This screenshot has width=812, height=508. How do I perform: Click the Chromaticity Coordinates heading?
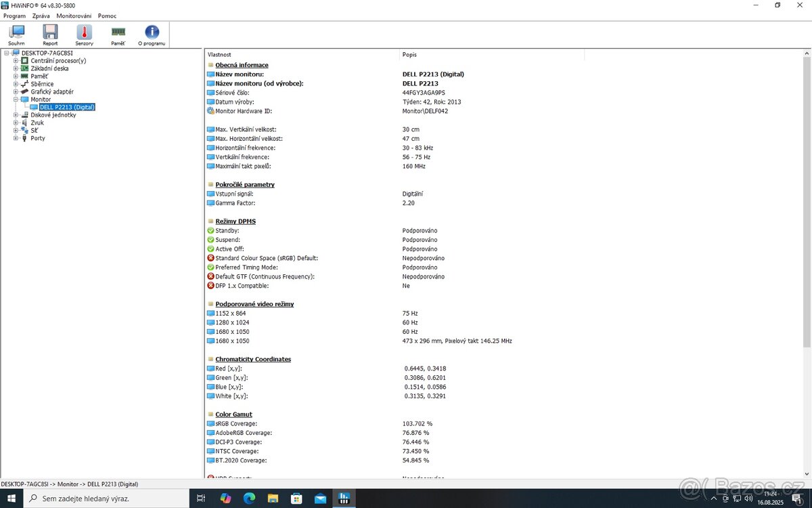[252, 359]
